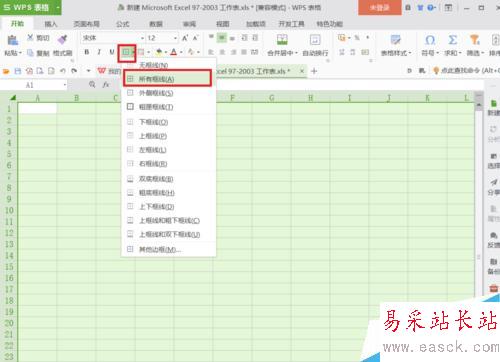Image resolution: width=500 pixels, height=362 pixels.
Task: Click Auto Wrap (自动换行) icon
Action: pyautogui.click(x=315, y=40)
